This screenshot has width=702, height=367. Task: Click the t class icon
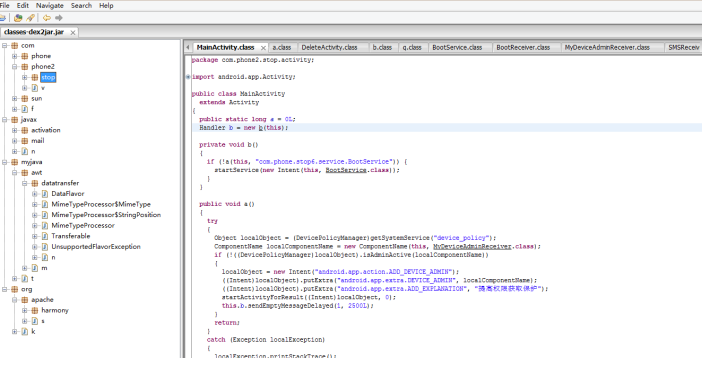click(x=25, y=278)
